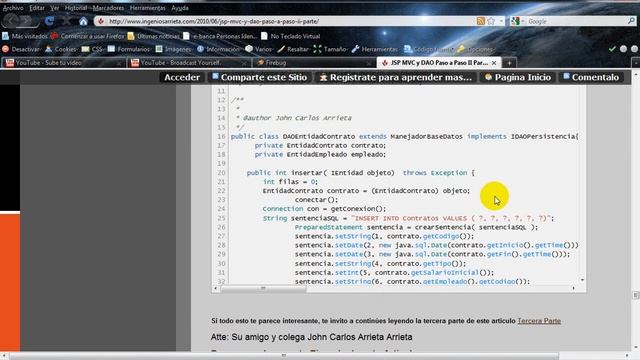Open the Comenzar a usar Firefox bookmark

[x=87, y=36]
